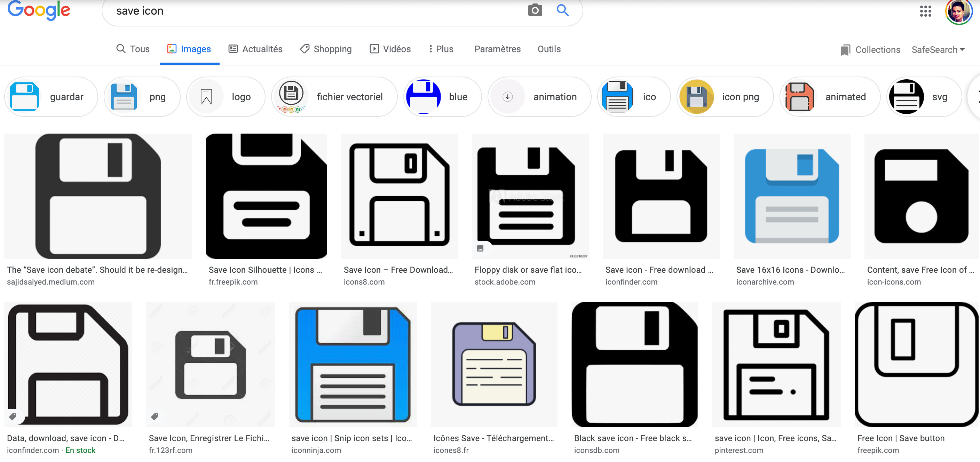Viewport: 980px width, 462px height.
Task: Select the 'svg' suggestion chip
Action: point(924,97)
